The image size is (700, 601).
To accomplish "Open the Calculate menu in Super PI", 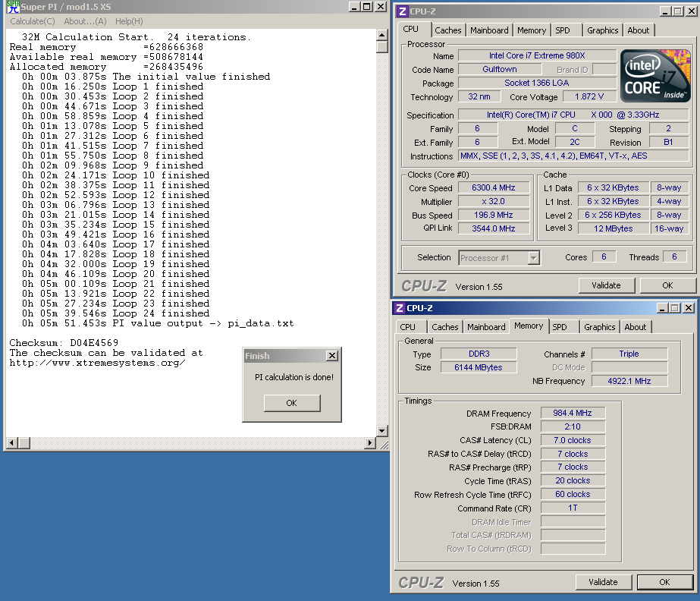I will pos(32,21).
